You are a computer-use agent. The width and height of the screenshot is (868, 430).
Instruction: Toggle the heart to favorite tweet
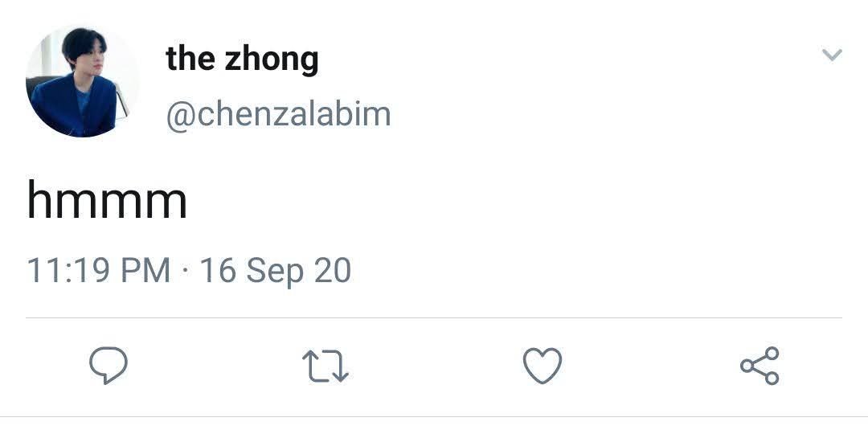(x=542, y=366)
